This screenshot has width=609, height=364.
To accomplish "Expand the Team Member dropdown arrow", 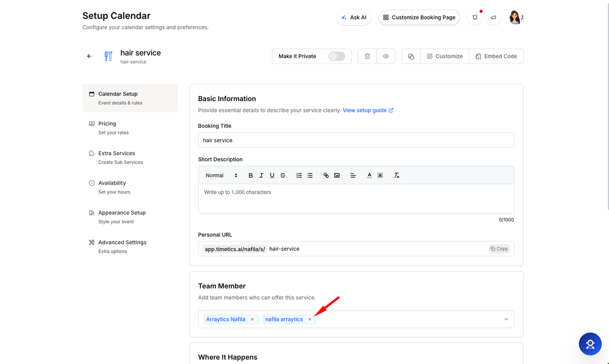I will [506, 319].
